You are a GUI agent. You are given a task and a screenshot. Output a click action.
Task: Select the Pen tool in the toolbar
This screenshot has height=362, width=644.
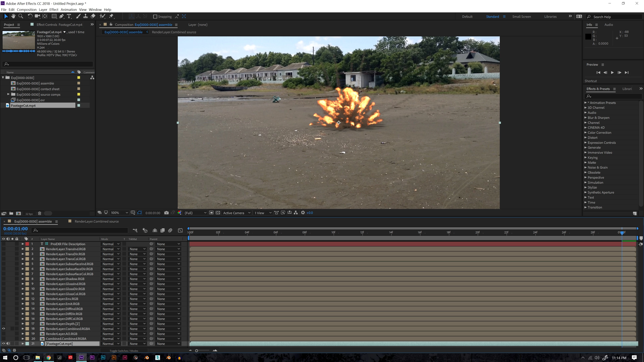(x=62, y=16)
